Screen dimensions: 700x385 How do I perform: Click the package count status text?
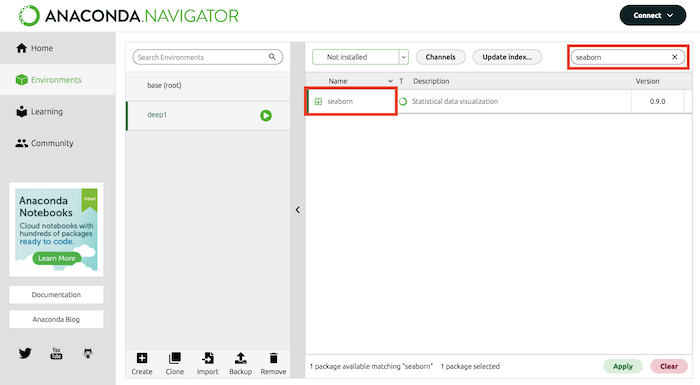coord(371,366)
